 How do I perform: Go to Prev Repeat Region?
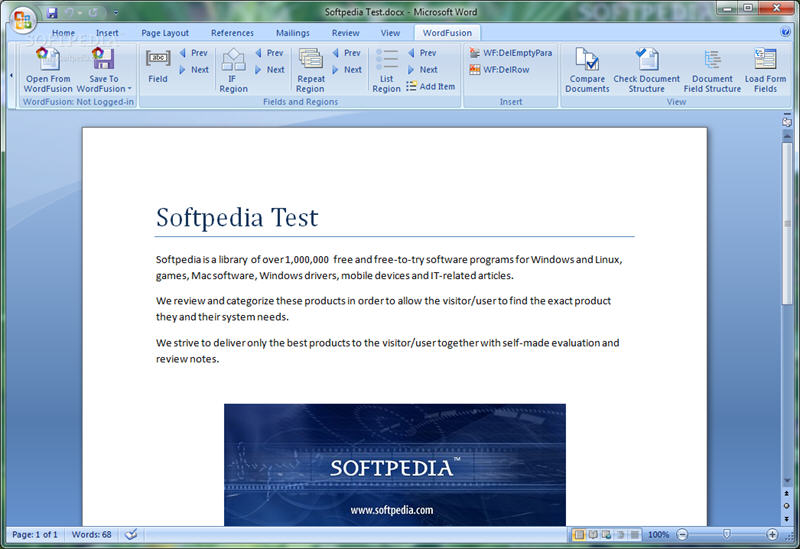coord(346,53)
